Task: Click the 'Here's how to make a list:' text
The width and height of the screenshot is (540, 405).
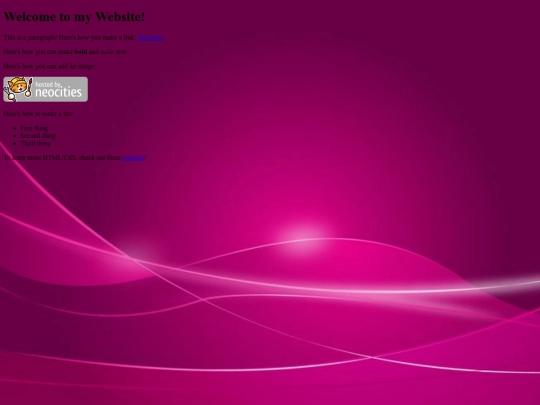Action: click(x=38, y=114)
